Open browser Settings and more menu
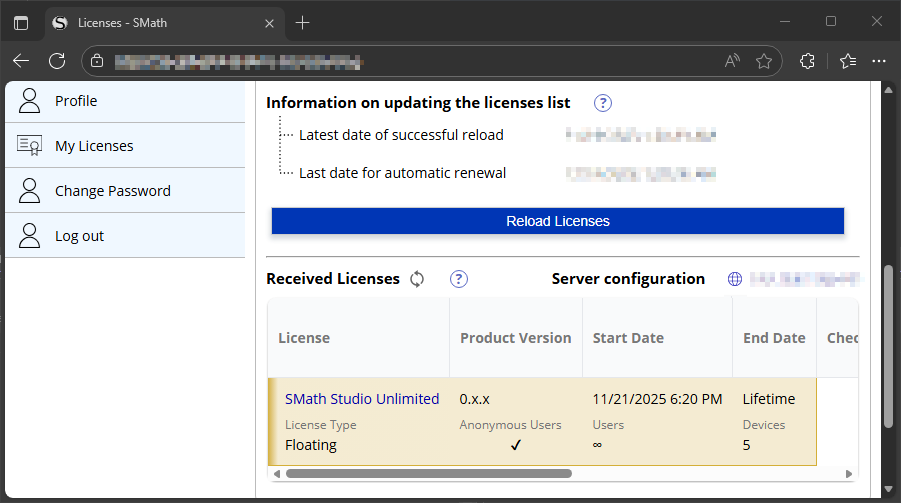Image resolution: width=901 pixels, height=503 pixels. [879, 61]
